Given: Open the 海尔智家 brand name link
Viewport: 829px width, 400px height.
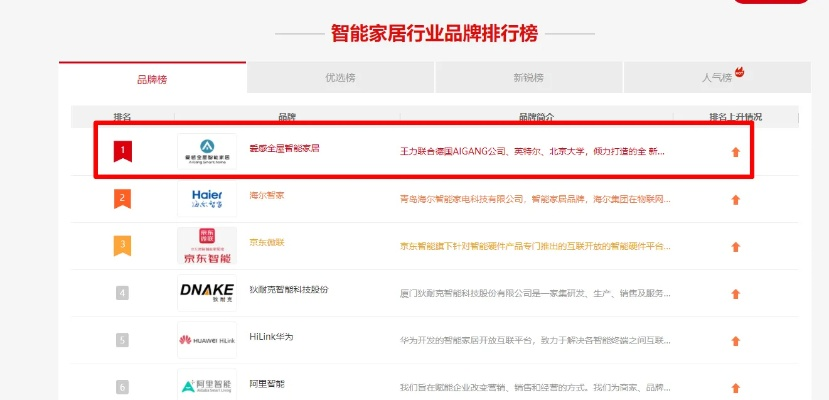Looking at the screenshot, I should [267, 195].
